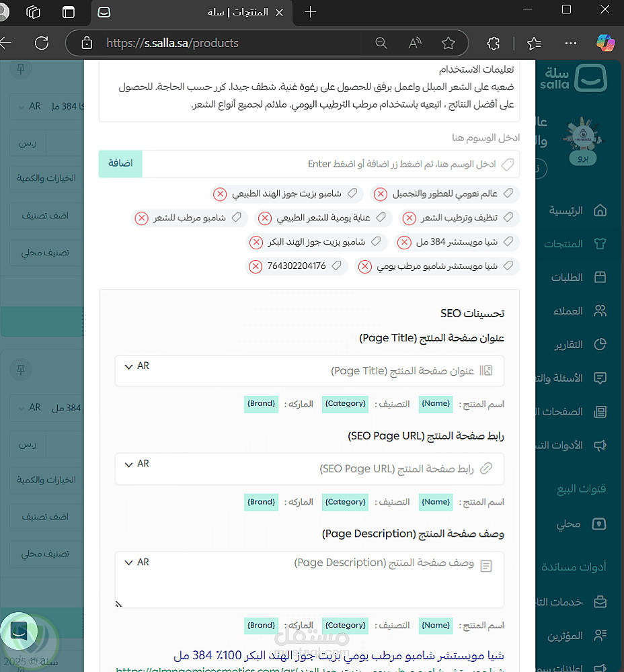Screen dimensions: 624x672
Task: Click the marketing megaphone icon beside الأدوات
Action: 600,446
